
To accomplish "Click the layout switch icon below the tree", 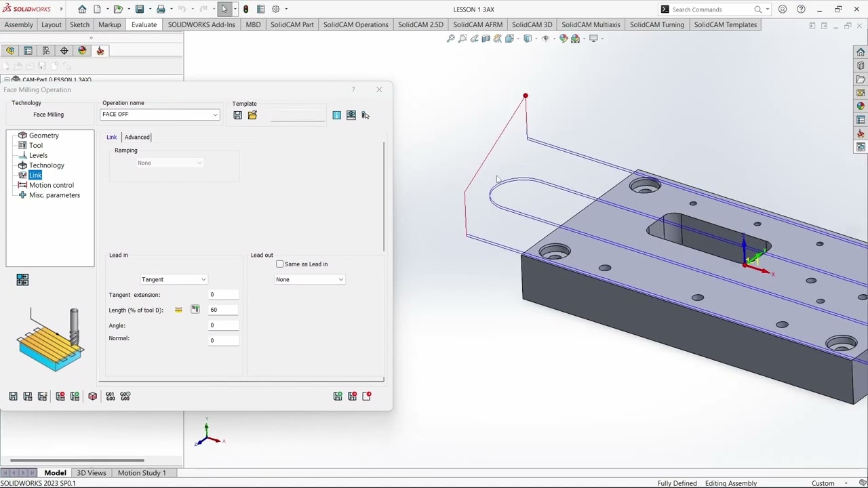I will point(22,280).
